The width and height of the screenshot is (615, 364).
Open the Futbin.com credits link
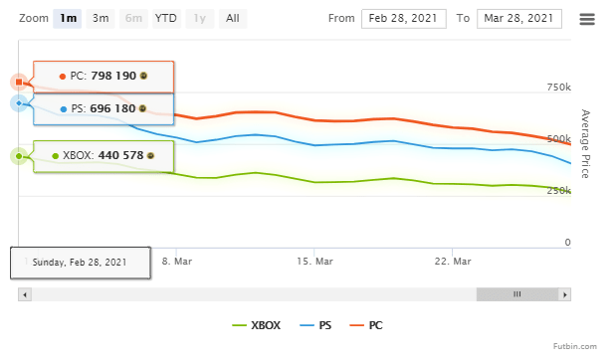(x=575, y=346)
